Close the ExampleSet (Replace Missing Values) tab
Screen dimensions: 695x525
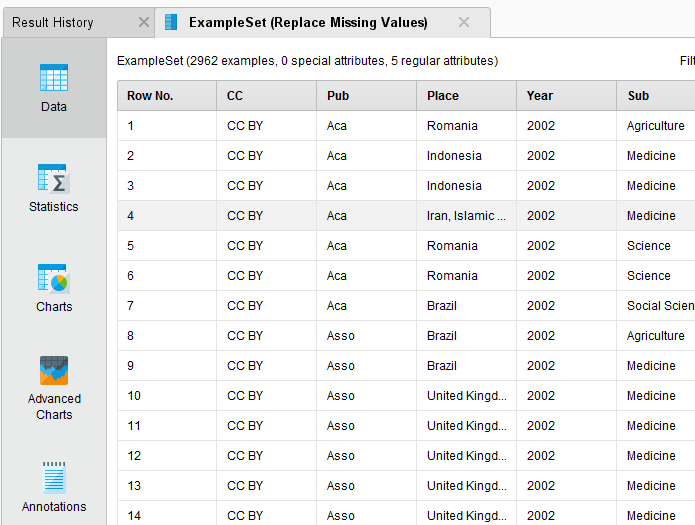coord(463,22)
